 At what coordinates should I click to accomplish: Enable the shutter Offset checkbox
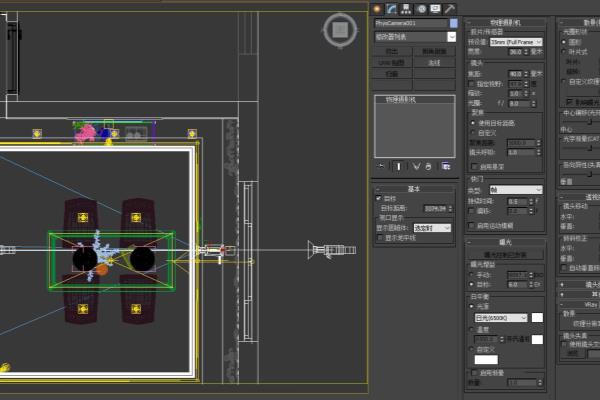tap(471, 211)
